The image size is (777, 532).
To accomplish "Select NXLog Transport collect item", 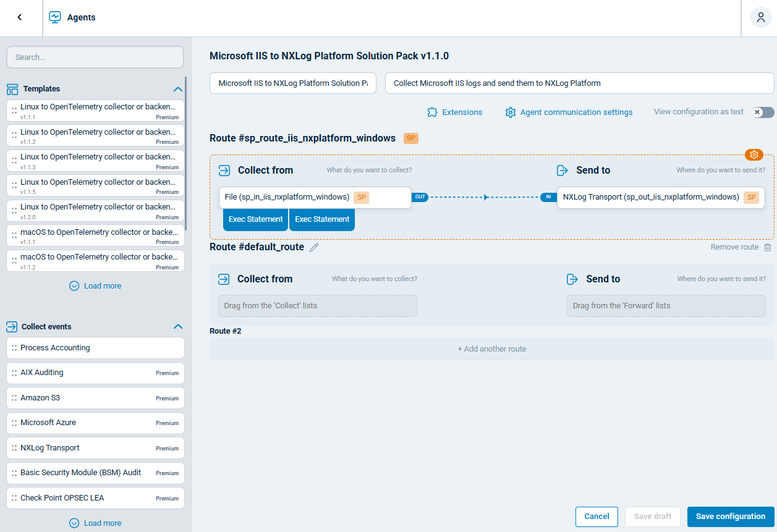I will (x=95, y=448).
